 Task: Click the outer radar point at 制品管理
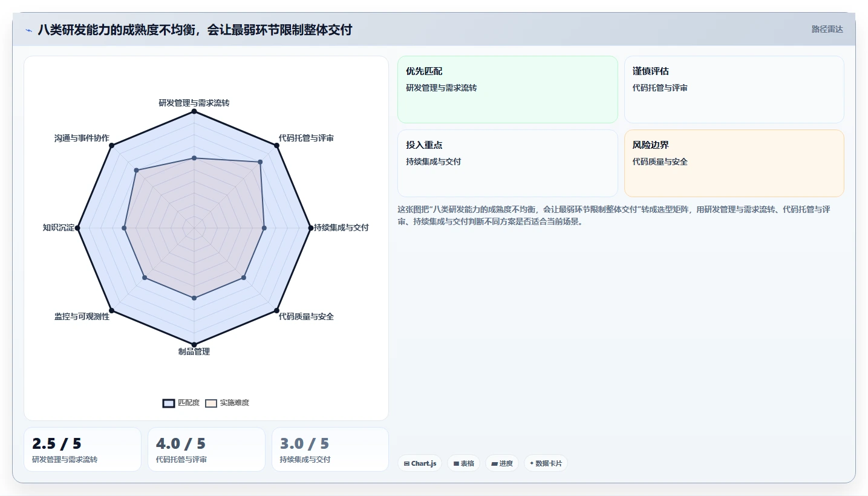coord(194,345)
